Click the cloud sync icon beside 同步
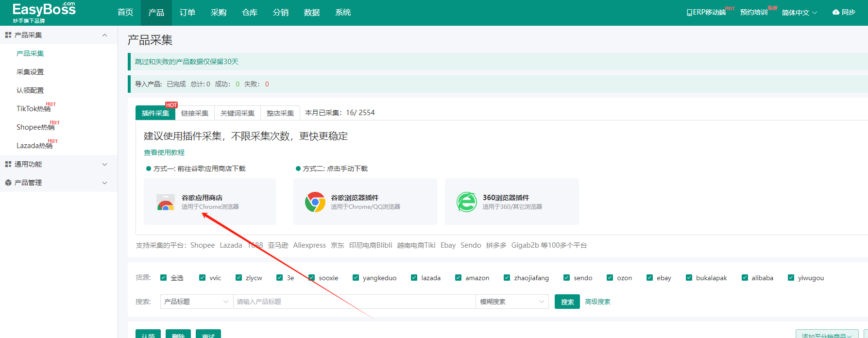This screenshot has height=338, width=868. pos(835,12)
